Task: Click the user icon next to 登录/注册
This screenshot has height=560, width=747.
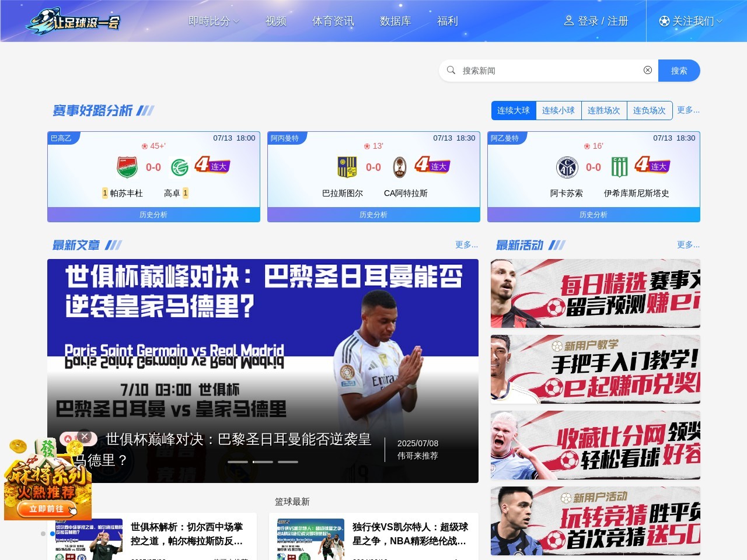Action: point(568,21)
